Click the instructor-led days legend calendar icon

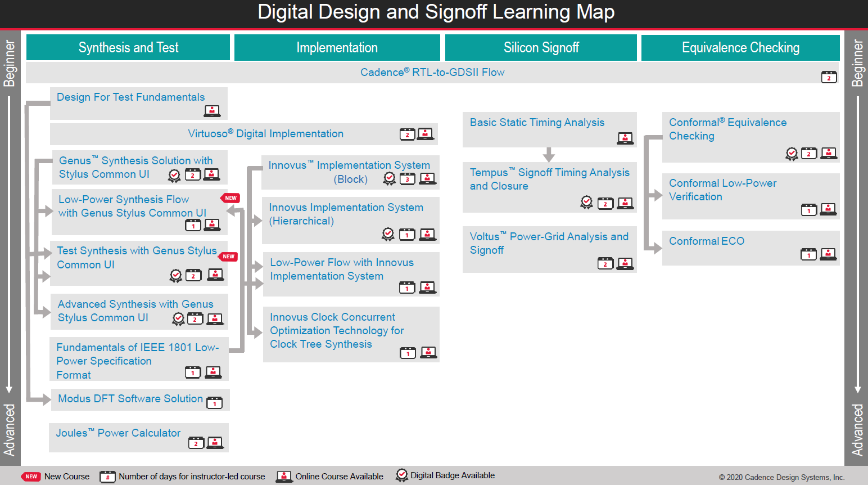[x=107, y=477]
